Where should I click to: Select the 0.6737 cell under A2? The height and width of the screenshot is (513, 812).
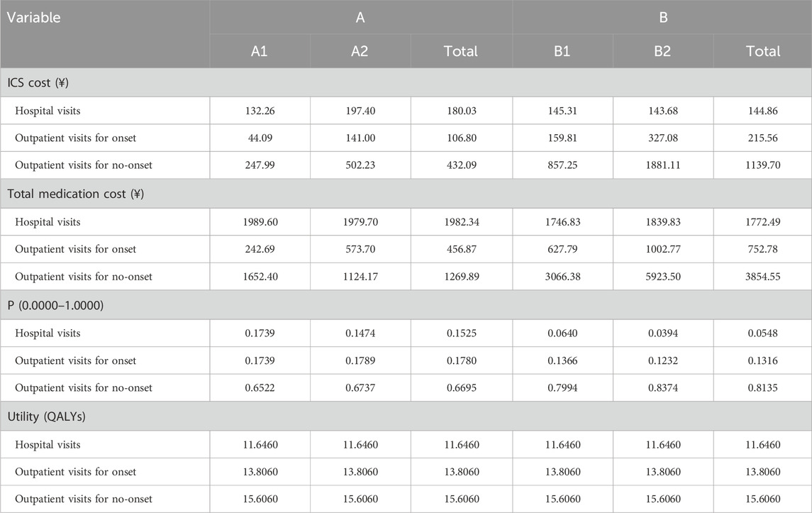360,388
